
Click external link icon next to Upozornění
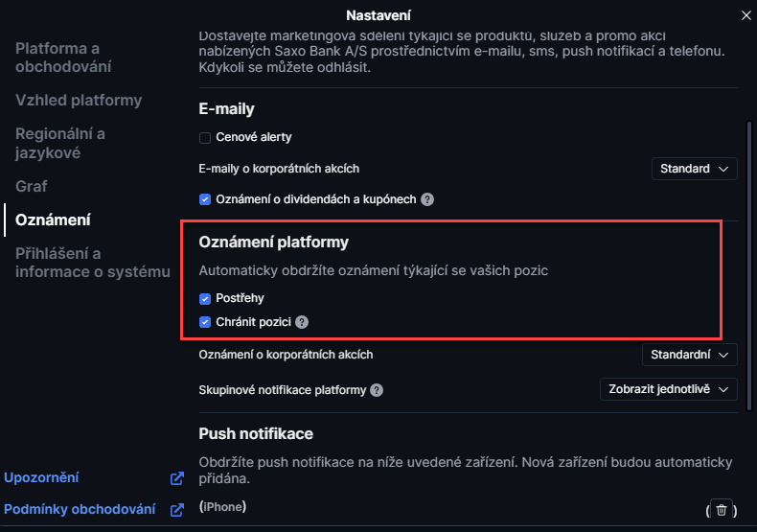point(176,478)
